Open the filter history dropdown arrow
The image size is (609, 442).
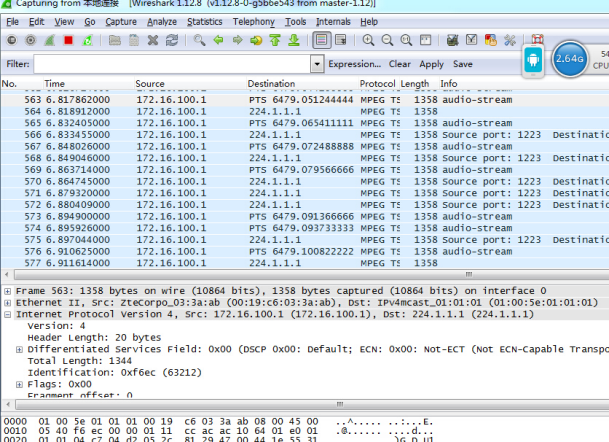point(317,64)
